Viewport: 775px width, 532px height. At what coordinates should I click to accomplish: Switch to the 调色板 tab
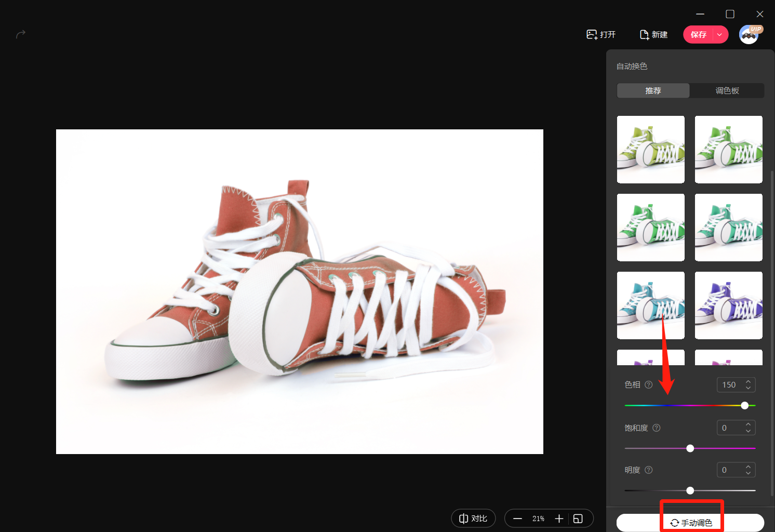[x=727, y=91]
